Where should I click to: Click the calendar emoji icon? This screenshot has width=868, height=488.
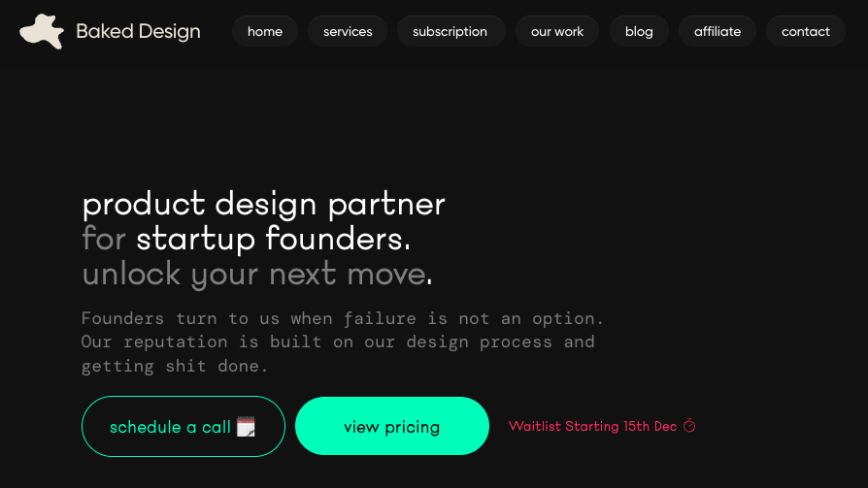click(246, 427)
